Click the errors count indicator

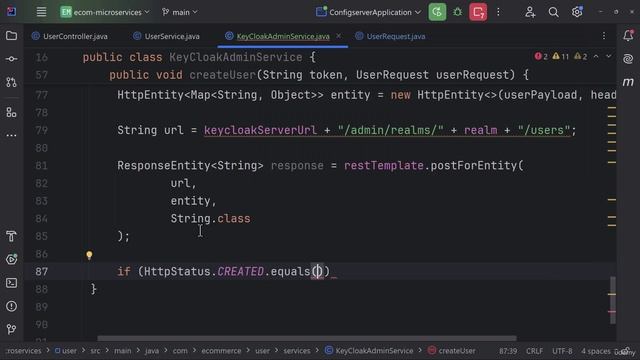[541, 56]
